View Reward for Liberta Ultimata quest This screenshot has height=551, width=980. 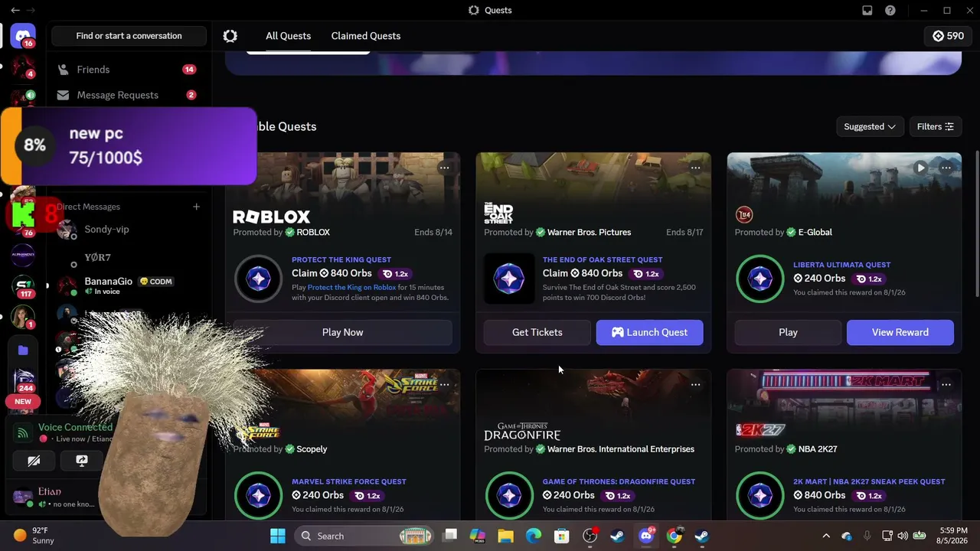click(900, 332)
